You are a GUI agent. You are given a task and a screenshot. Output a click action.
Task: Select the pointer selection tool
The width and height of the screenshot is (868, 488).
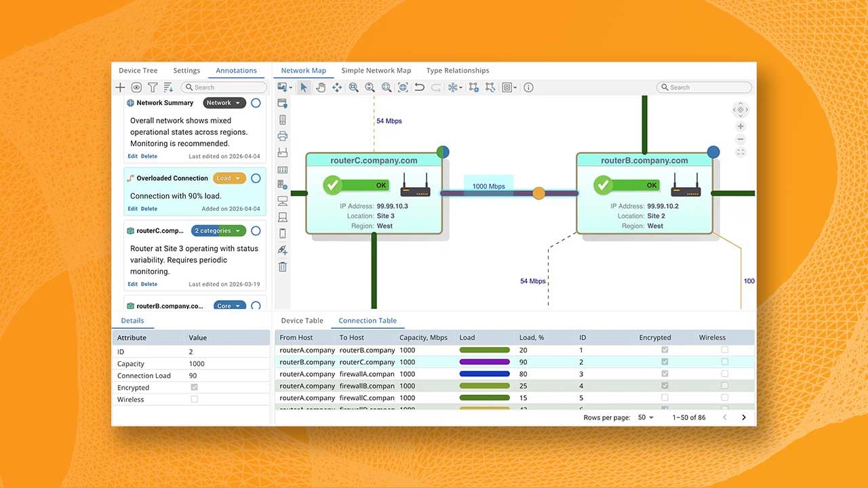pyautogui.click(x=304, y=87)
